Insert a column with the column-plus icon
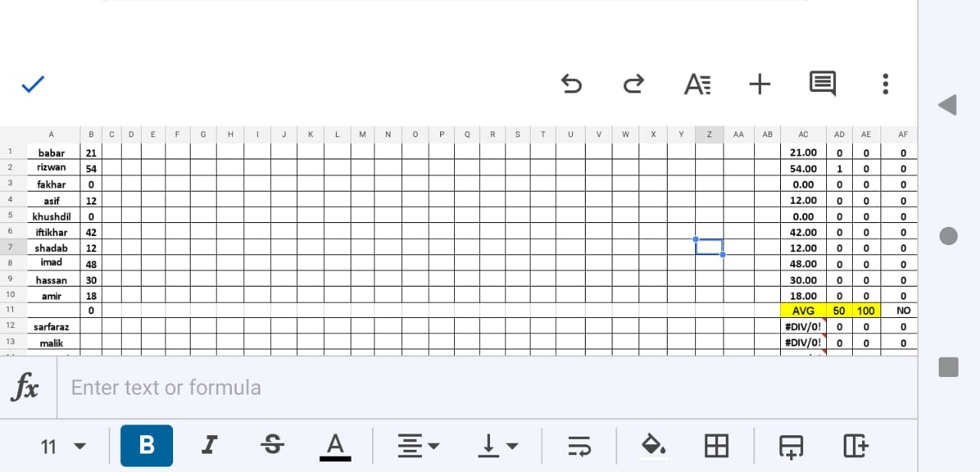The image size is (980, 472). point(855,446)
